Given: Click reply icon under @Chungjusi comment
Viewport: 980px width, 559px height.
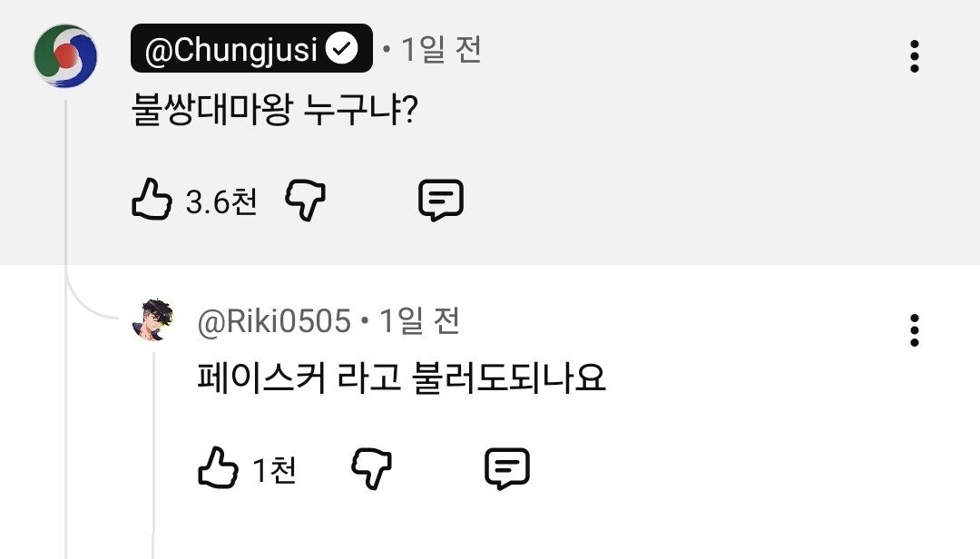Looking at the screenshot, I should pos(441,201).
